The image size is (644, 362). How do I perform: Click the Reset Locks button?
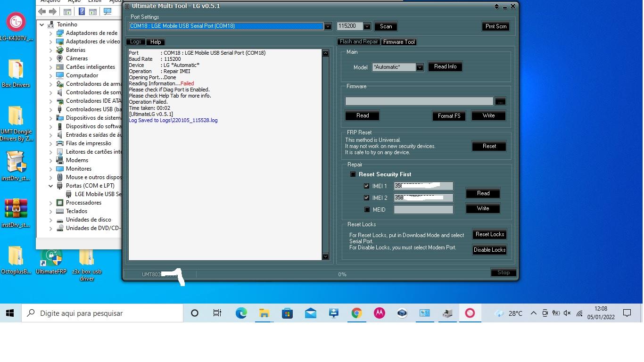489,234
